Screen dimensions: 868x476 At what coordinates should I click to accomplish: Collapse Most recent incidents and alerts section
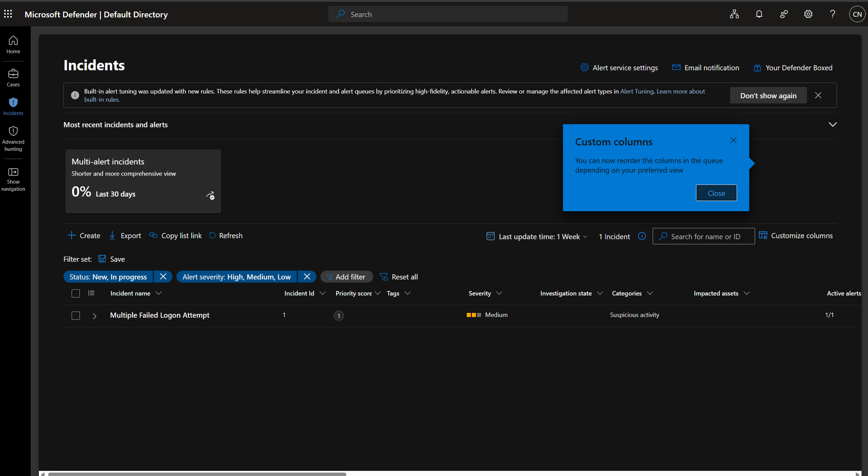833,124
